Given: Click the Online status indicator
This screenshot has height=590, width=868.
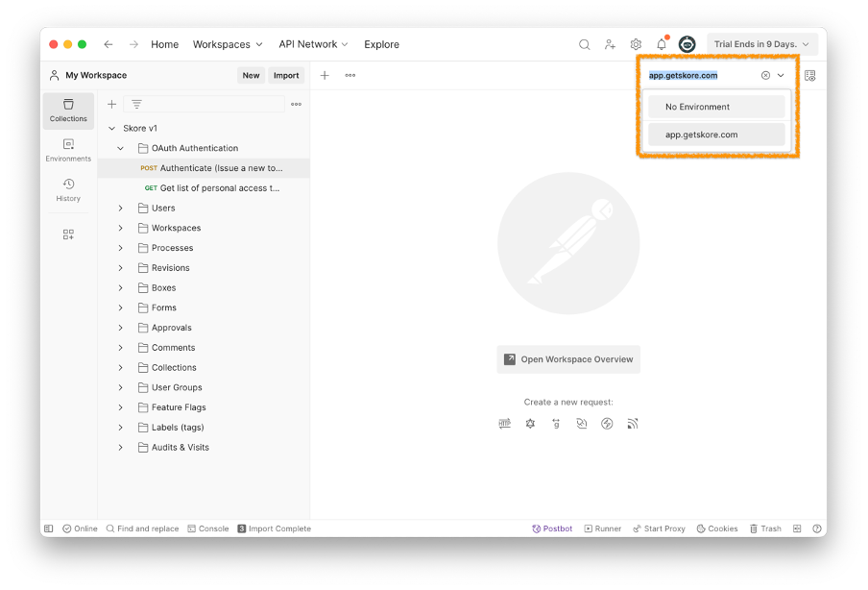Looking at the screenshot, I should (x=80, y=529).
